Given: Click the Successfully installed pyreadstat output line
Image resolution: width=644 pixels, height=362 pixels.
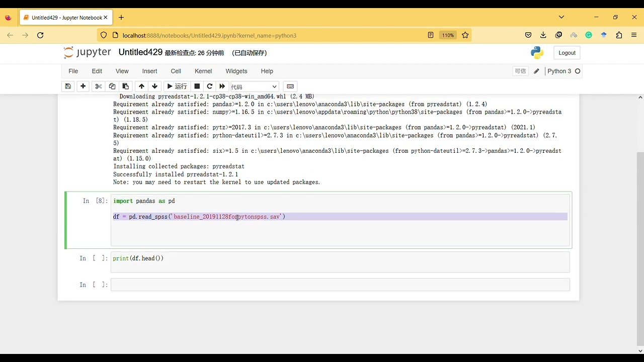Looking at the screenshot, I should 176,174.
